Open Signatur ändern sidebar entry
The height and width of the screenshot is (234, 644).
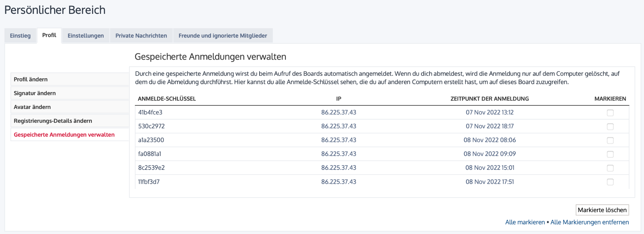point(35,93)
